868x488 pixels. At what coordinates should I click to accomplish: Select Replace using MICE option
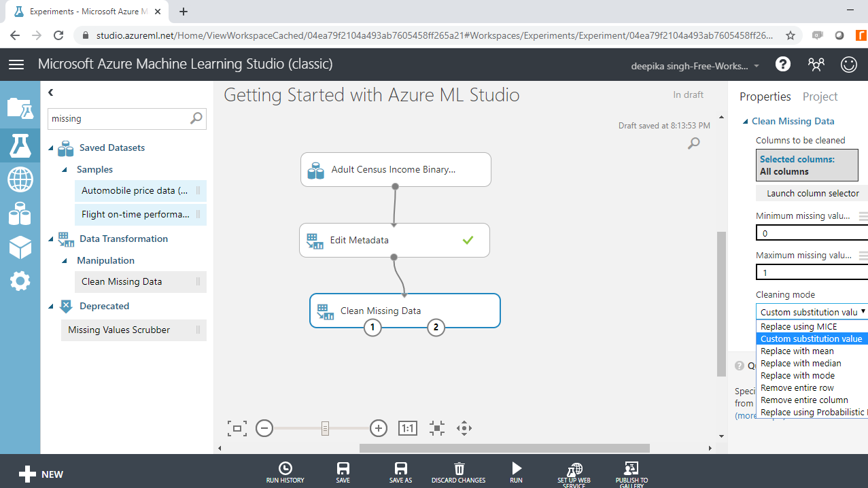812,327
